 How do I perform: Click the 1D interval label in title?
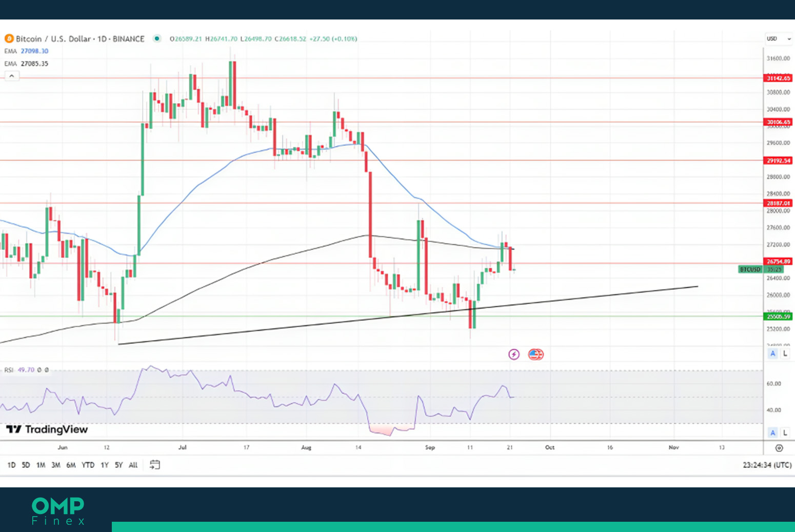coord(102,38)
